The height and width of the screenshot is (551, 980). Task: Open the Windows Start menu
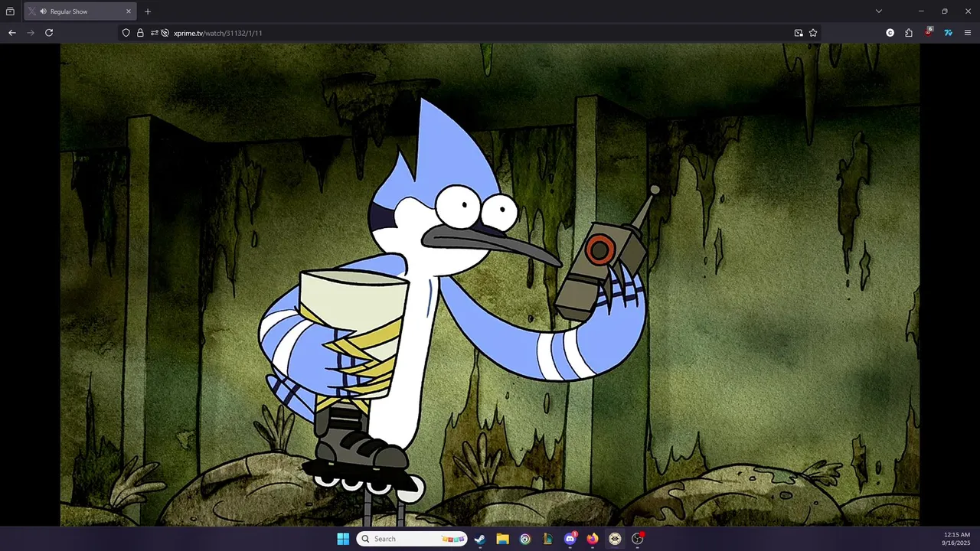(x=343, y=539)
